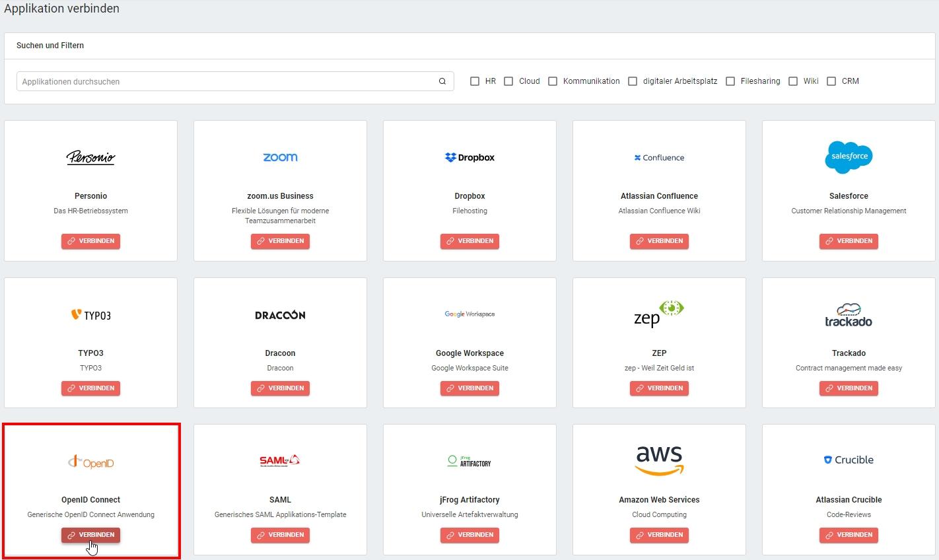Click the 'Applikation verbinden' page title
Image resolution: width=939 pixels, height=560 pixels.
point(62,9)
